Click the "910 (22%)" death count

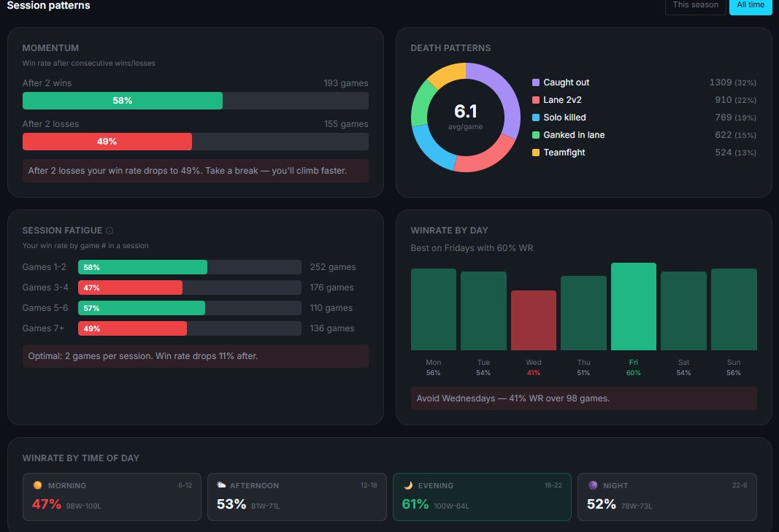(x=736, y=100)
